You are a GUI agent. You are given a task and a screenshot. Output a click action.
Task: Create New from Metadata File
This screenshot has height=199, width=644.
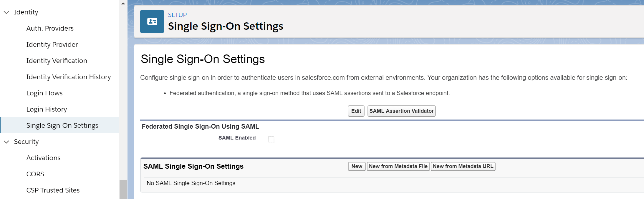click(398, 166)
